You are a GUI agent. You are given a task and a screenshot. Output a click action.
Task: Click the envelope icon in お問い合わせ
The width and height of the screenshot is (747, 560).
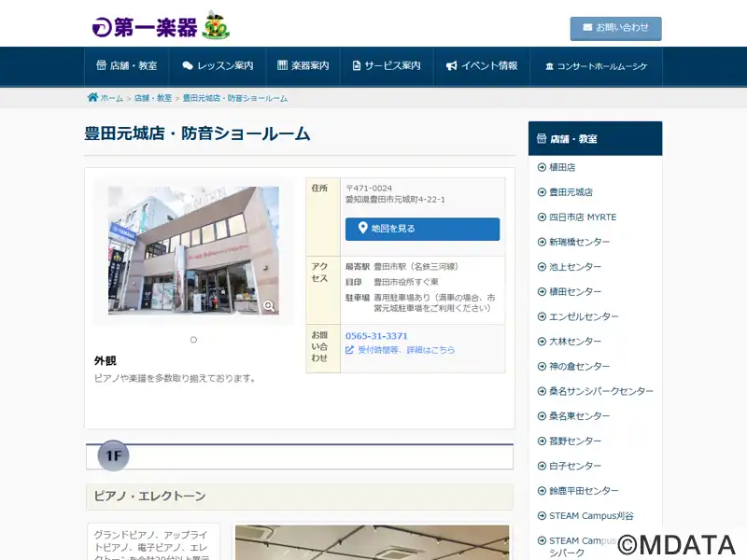tap(587, 28)
